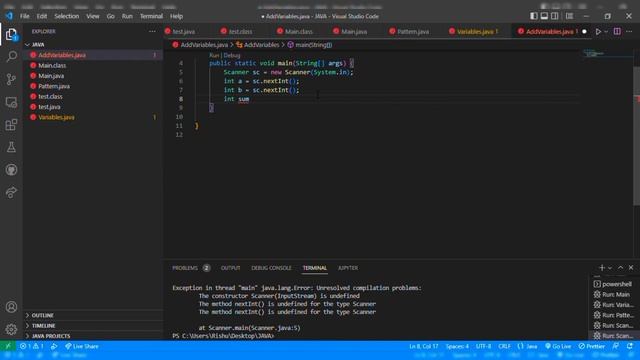Open the Go menu
The image size is (640, 360).
[x=111, y=16]
